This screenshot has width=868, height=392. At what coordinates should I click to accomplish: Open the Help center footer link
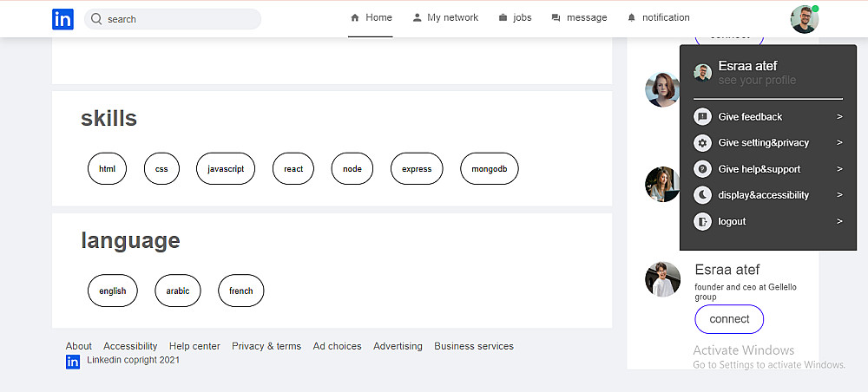pyautogui.click(x=194, y=346)
